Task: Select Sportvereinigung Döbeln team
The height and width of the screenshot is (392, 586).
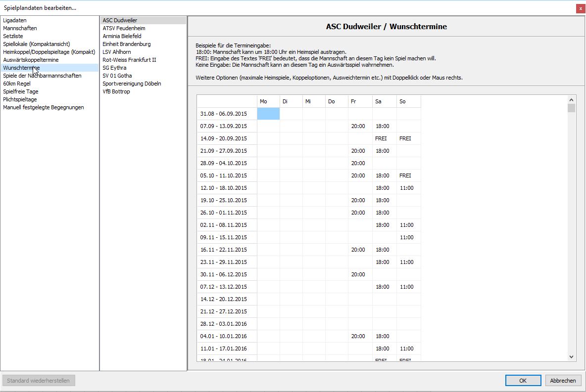Action: coord(132,84)
